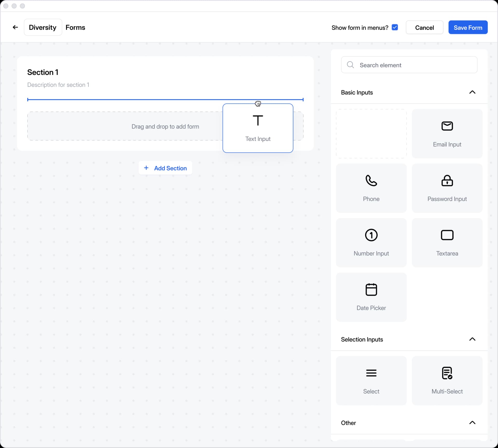
Task: Pick the Number Input element
Action: [x=371, y=243]
